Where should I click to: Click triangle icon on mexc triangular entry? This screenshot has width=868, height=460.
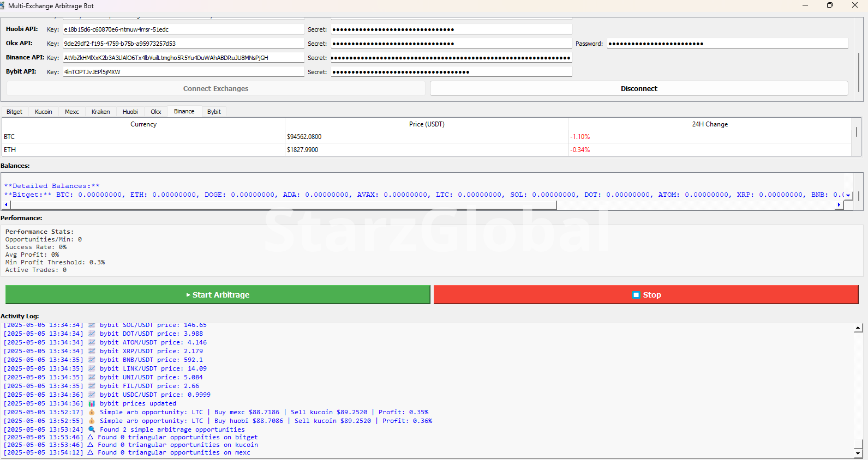pos(91,452)
